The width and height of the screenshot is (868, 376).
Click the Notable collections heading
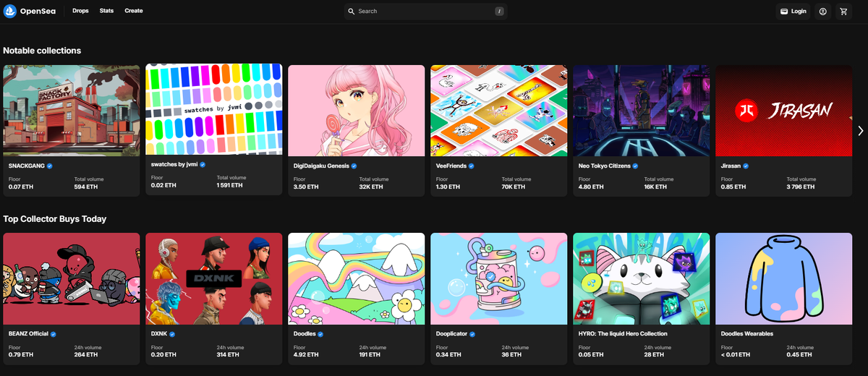tap(42, 51)
